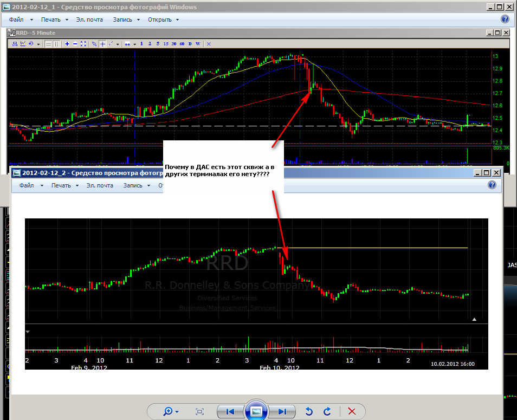The height and width of the screenshot is (420, 517).
Task: Click the 2012-02-12_1 window title bar icon
Action: pyautogui.click(x=7, y=7)
